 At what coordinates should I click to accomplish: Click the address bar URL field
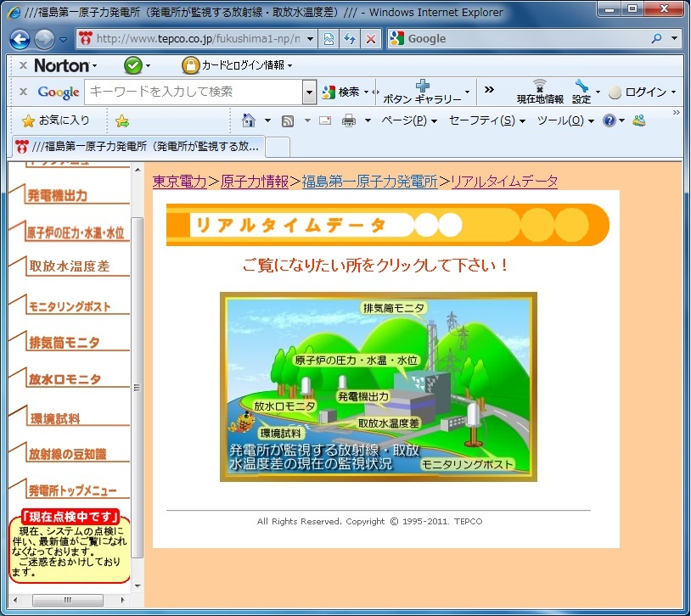[x=197, y=39]
